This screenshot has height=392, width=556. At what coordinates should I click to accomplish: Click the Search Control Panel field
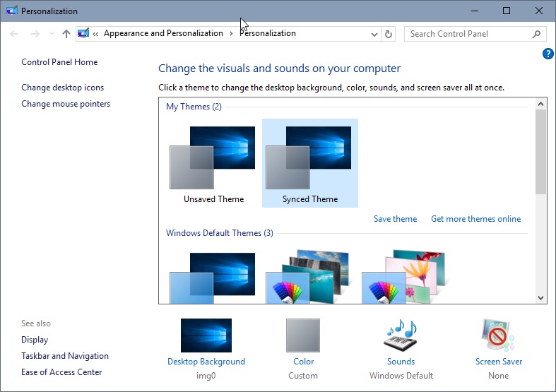475,34
